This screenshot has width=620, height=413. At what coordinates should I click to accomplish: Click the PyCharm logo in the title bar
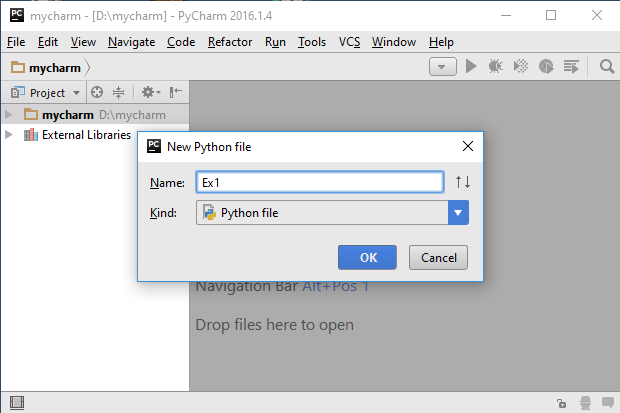pos(17,15)
